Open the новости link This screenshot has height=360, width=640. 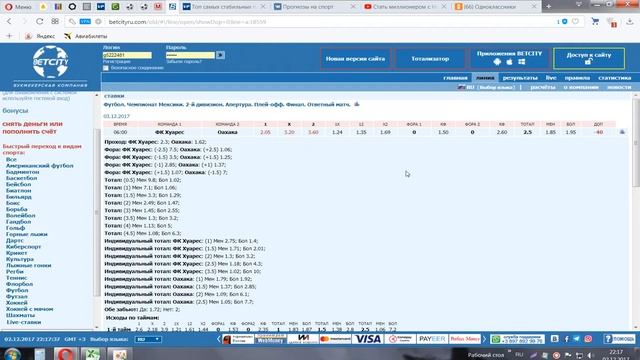(619, 87)
